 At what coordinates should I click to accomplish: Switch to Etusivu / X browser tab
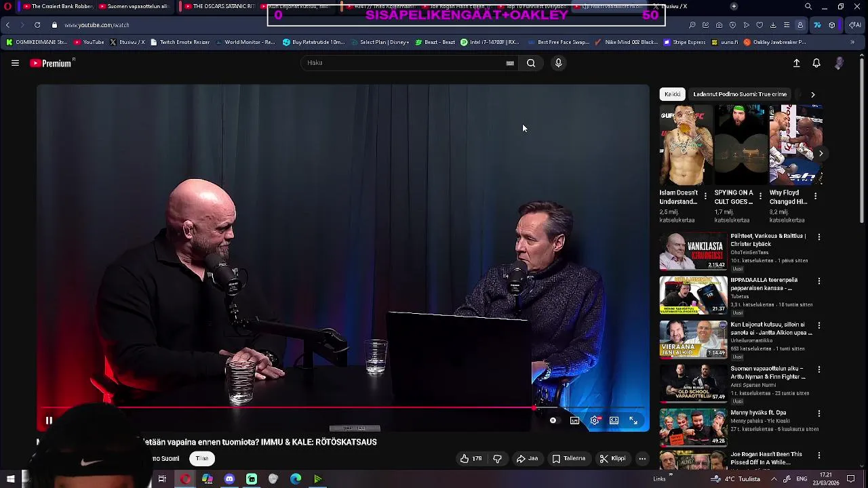coord(669,7)
